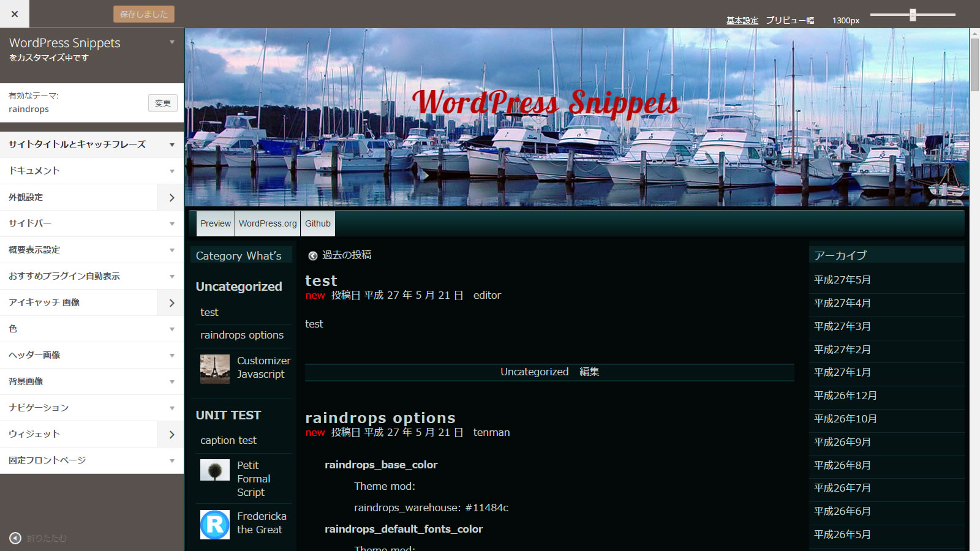Open the 平成26年10月 archive
This screenshot has height=551, width=980.
pyautogui.click(x=845, y=419)
